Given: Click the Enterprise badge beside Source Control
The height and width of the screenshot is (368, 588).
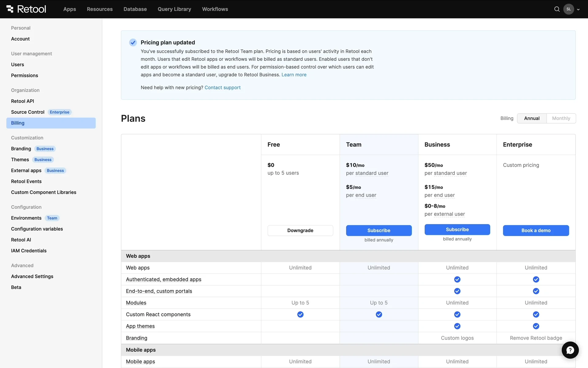Looking at the screenshot, I should pos(59,112).
